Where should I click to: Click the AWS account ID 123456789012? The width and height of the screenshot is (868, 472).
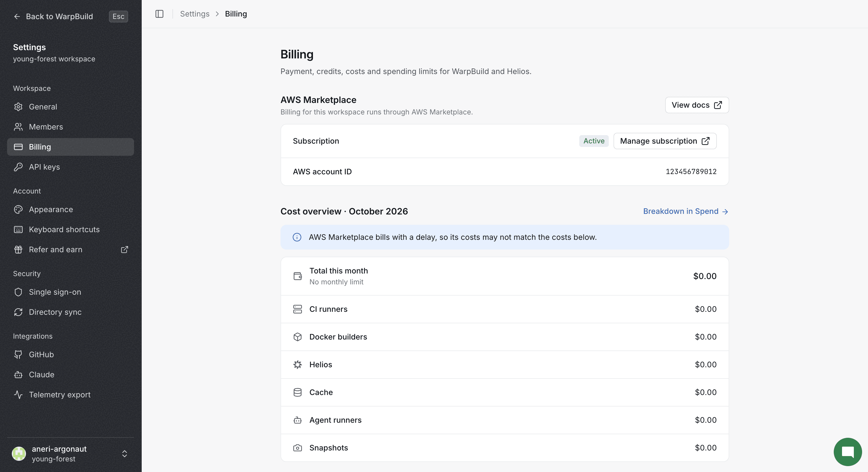coord(691,172)
